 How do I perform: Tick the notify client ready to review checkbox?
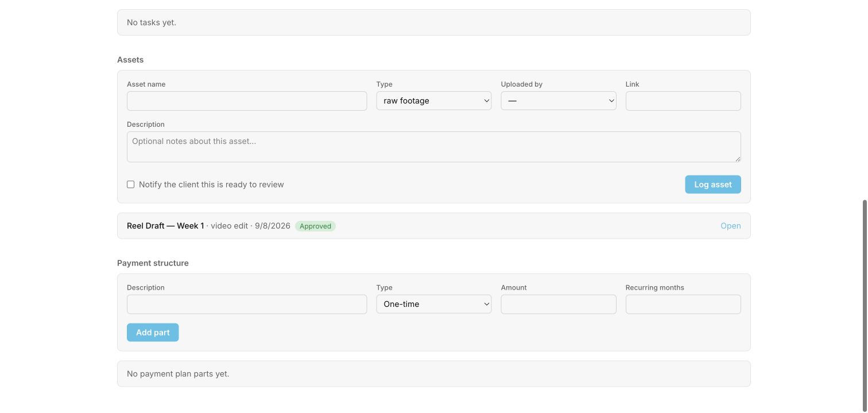pyautogui.click(x=130, y=185)
